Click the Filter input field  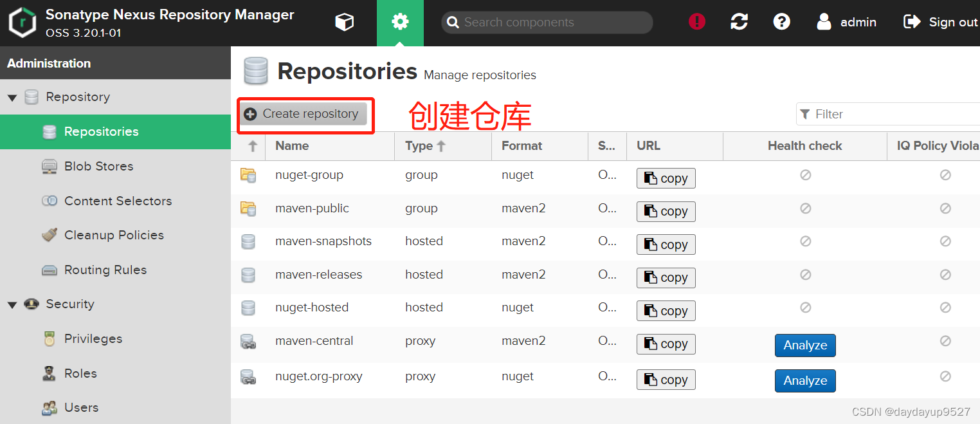888,114
